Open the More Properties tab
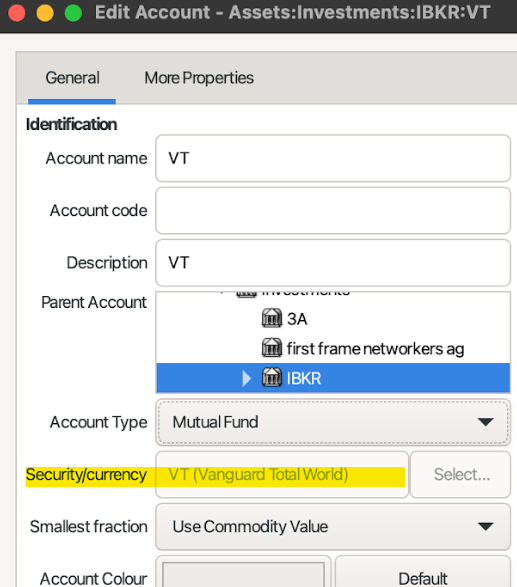 tap(199, 78)
